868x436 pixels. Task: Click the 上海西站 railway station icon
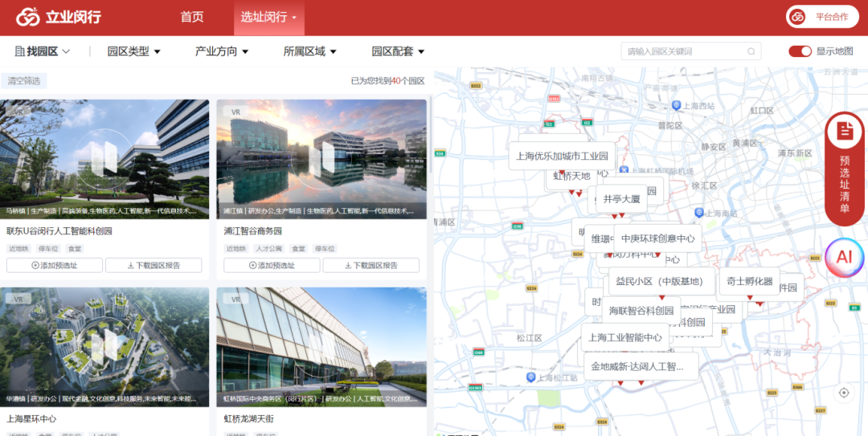click(676, 104)
